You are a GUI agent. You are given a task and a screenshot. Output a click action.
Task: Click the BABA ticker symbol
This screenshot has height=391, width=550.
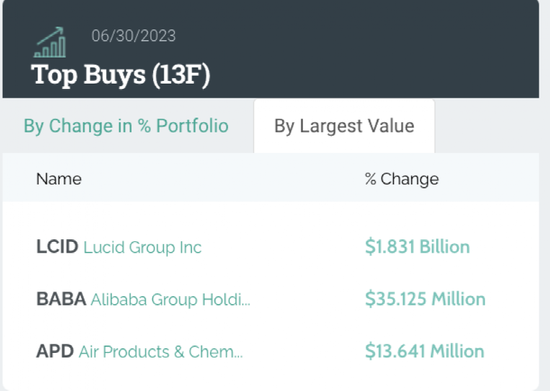coord(61,299)
